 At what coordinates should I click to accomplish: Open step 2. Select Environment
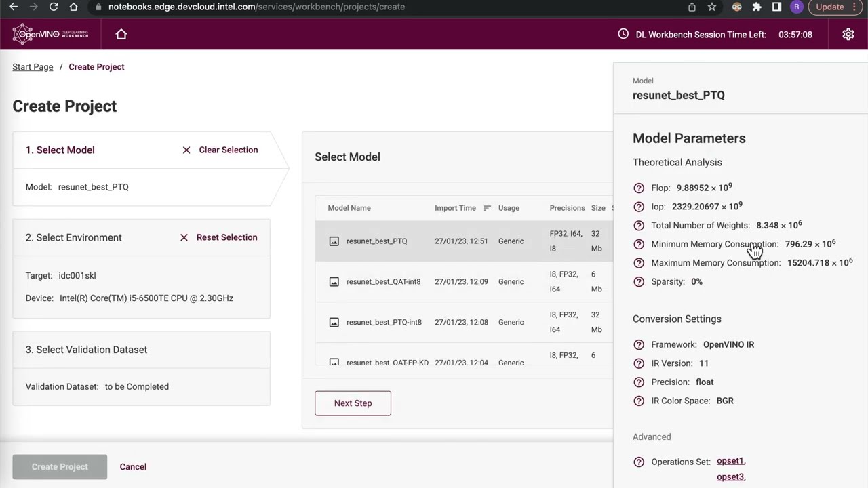[74, 237]
